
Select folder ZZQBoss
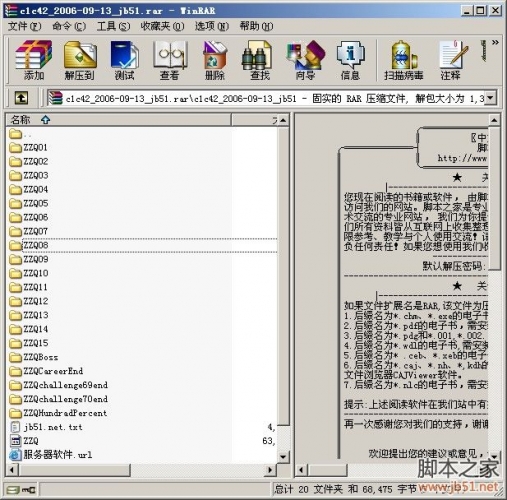point(34,357)
